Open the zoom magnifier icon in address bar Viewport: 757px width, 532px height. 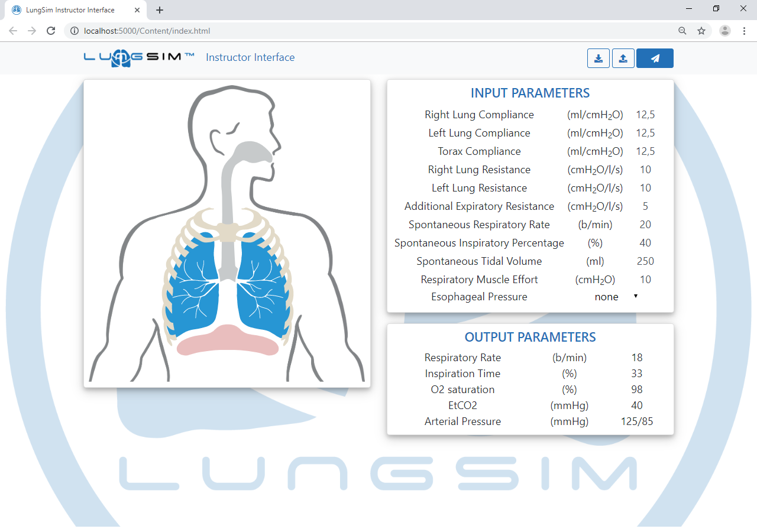(x=682, y=31)
